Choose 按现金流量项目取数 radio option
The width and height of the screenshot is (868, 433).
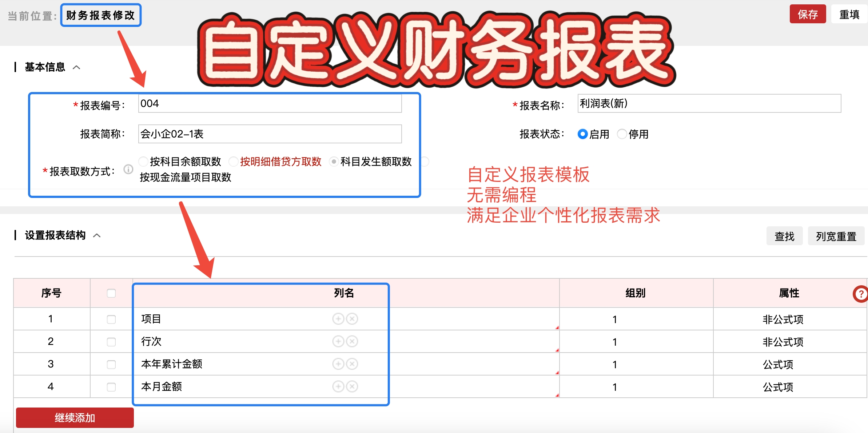tap(425, 161)
